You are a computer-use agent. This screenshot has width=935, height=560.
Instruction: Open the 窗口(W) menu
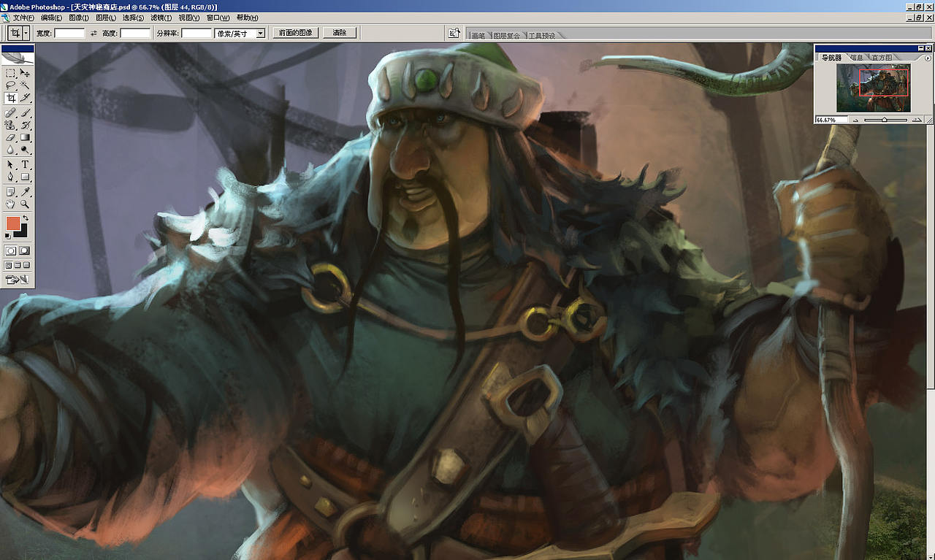pyautogui.click(x=218, y=18)
